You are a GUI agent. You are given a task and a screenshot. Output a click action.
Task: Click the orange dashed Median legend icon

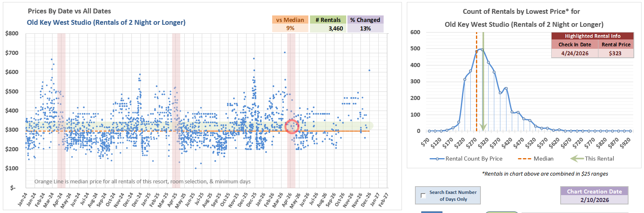[x=524, y=159]
